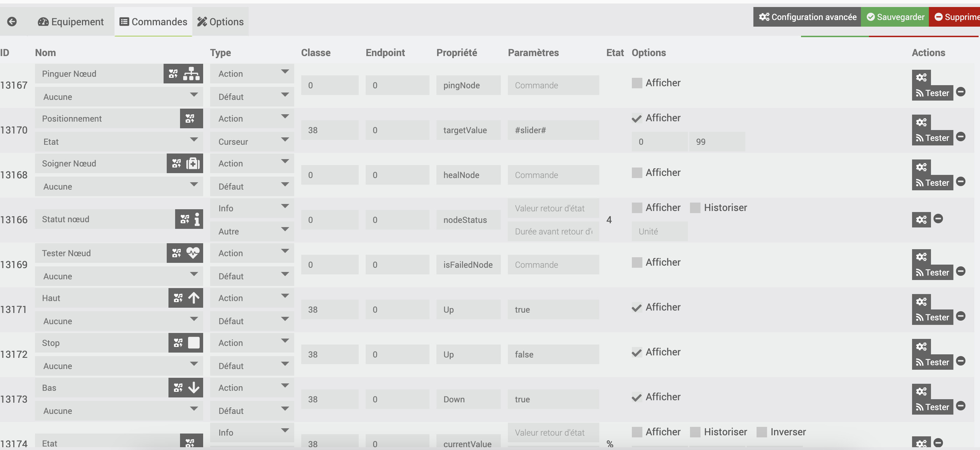
Task: Click Tester for the Haut command
Action: 932,318
